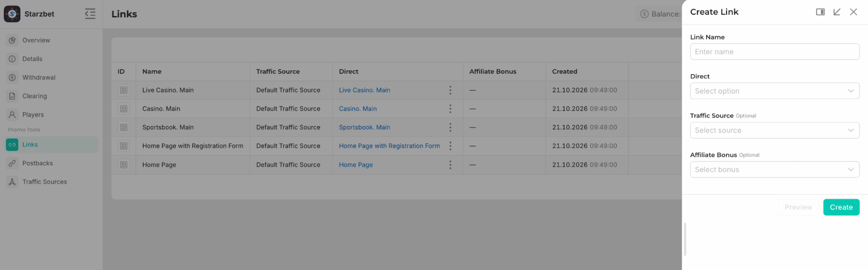Click ID icon in last Home Page row
This screenshot has height=270, width=868.
point(124,165)
